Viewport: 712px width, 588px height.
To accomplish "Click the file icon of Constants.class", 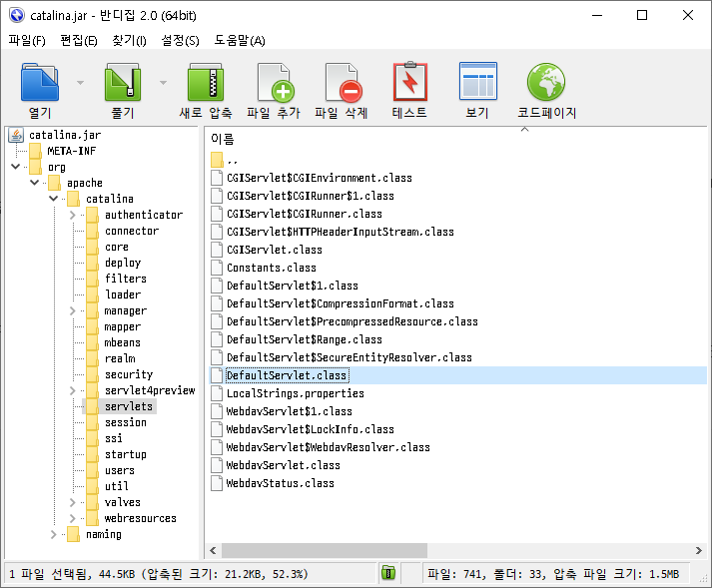I will point(217,268).
